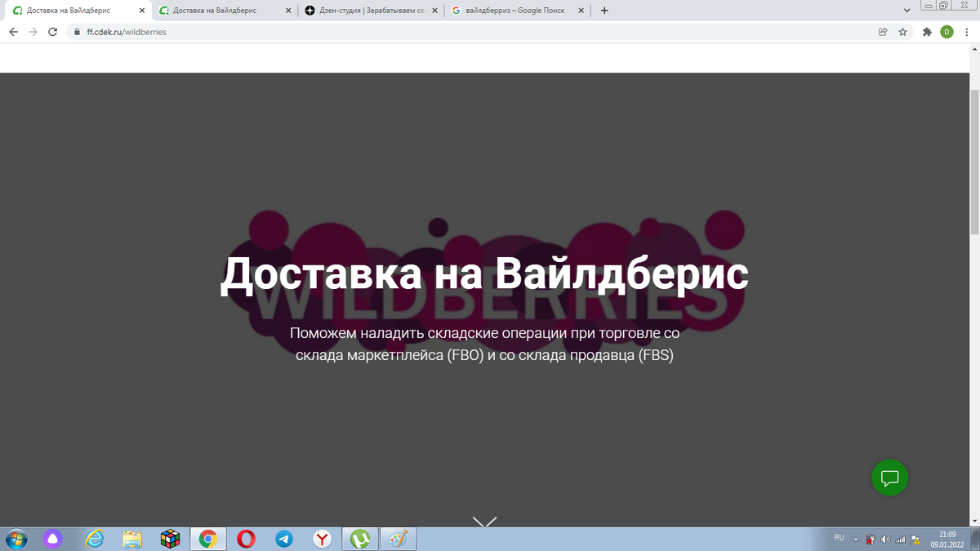Click the down chevron to see more

point(484,521)
